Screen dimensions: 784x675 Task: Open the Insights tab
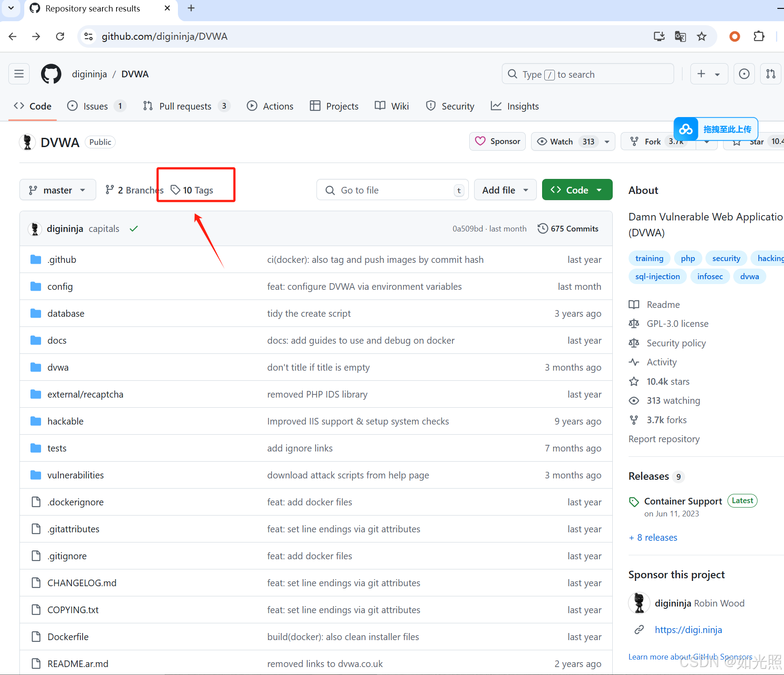coord(515,106)
